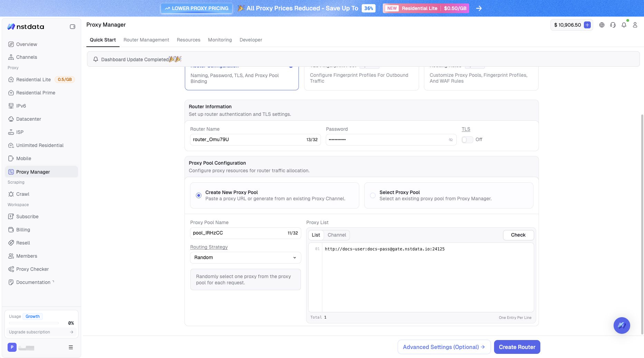Open support headset icon
Viewport: 644px width, 358px height.
coord(613,25)
